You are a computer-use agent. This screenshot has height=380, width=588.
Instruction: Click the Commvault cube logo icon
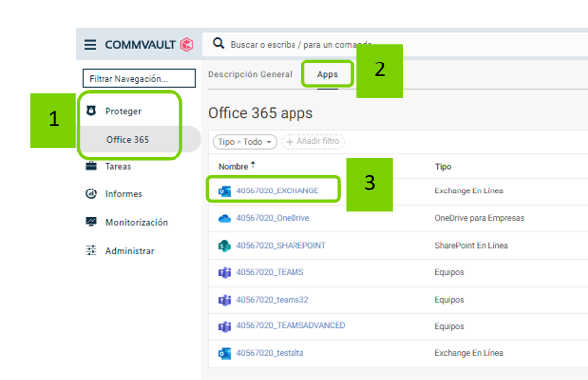(x=186, y=45)
